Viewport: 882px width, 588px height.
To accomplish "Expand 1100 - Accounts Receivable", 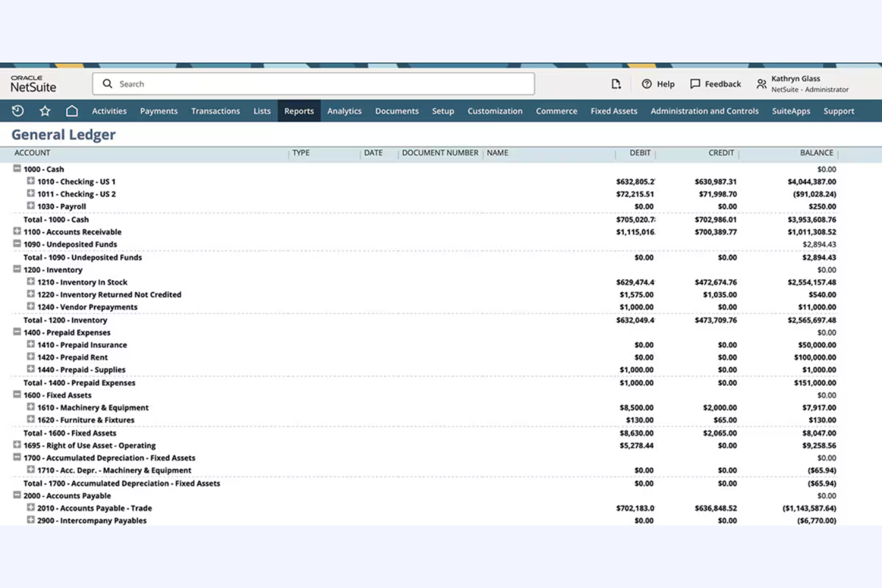I will coord(16,232).
